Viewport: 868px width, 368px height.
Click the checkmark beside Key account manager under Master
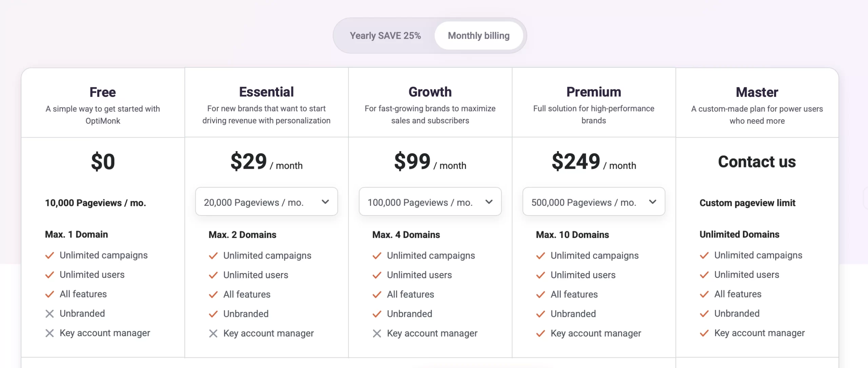click(705, 333)
